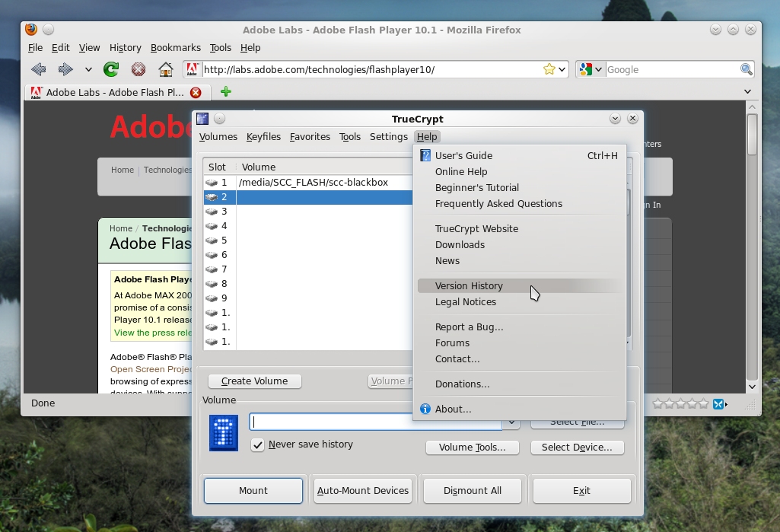The width and height of the screenshot is (780, 532).
Task: Open a new Firefox tab with plus
Action: point(226,91)
